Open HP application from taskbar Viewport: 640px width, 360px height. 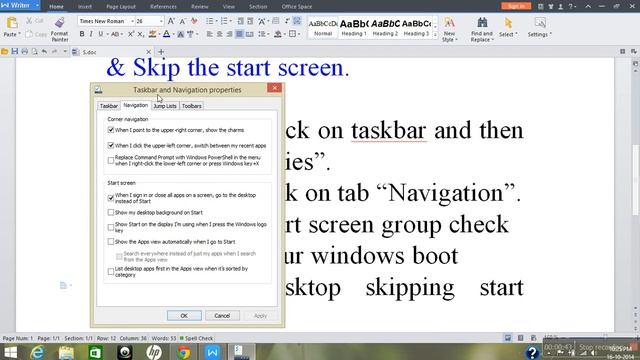154,352
